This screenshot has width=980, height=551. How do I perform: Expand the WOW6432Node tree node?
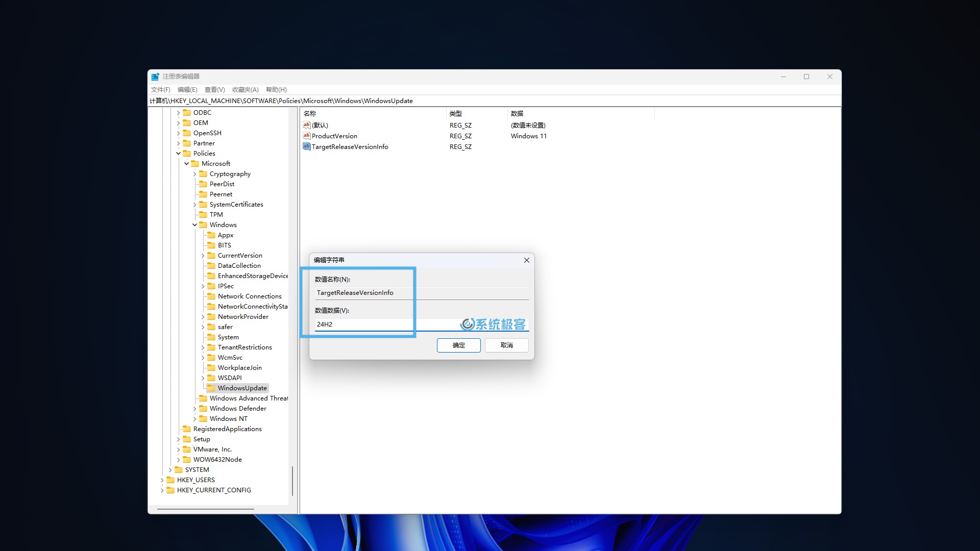(178, 460)
